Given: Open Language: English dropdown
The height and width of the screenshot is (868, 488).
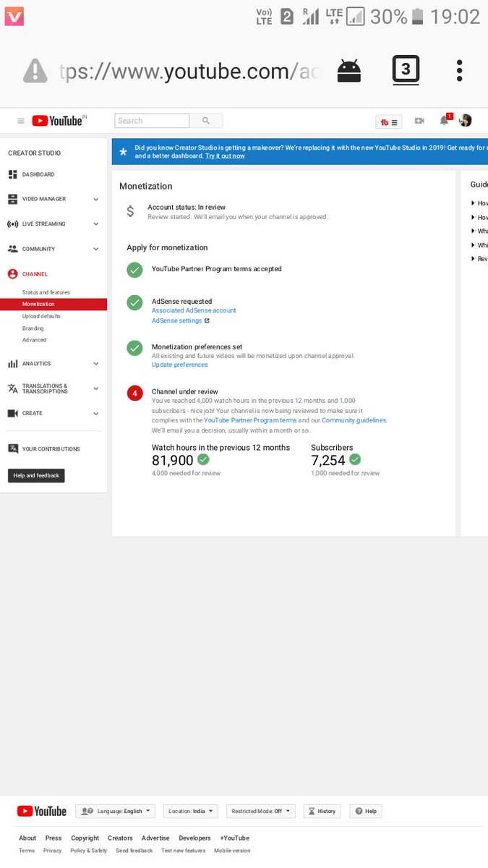Looking at the screenshot, I should point(116,811).
